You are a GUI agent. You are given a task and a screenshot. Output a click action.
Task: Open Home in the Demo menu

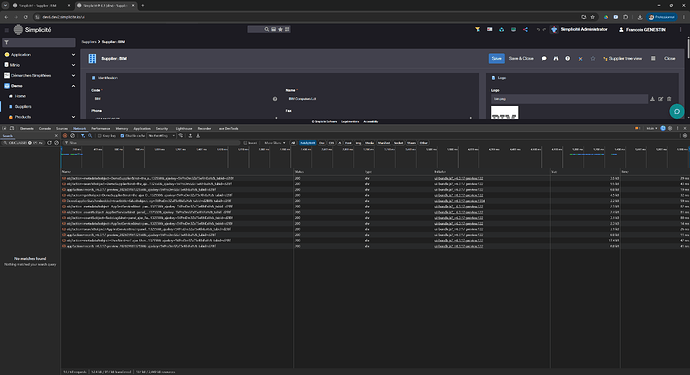click(x=20, y=96)
